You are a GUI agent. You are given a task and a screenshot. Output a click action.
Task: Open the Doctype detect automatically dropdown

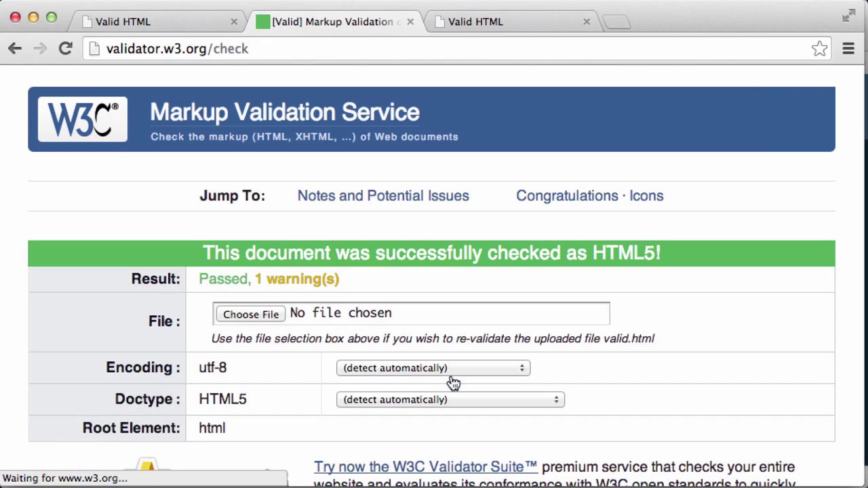coord(450,399)
